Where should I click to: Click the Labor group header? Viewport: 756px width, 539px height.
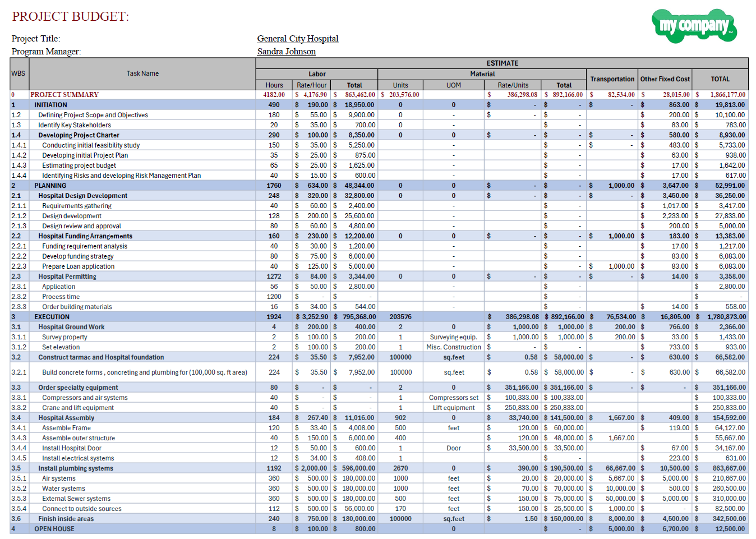(317, 74)
